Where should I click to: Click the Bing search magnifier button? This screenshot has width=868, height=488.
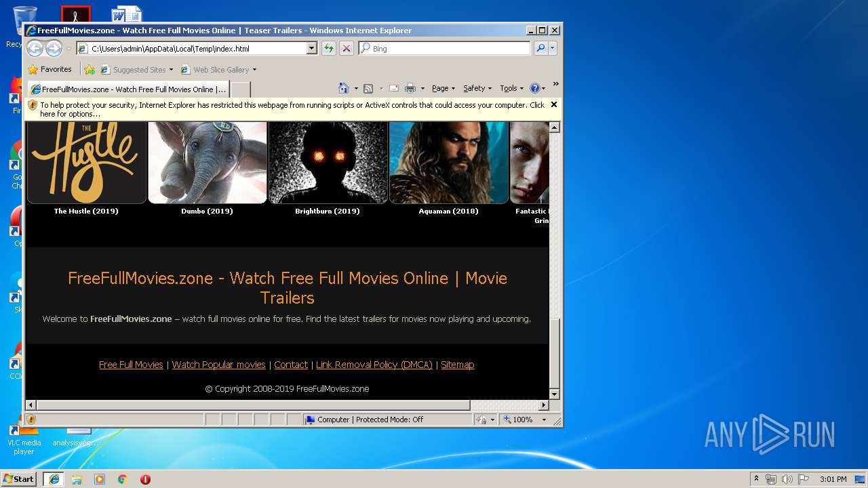point(540,48)
